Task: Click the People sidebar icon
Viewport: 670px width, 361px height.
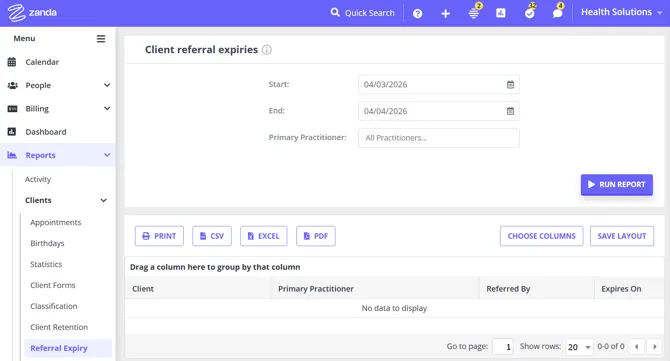Action: click(x=12, y=85)
